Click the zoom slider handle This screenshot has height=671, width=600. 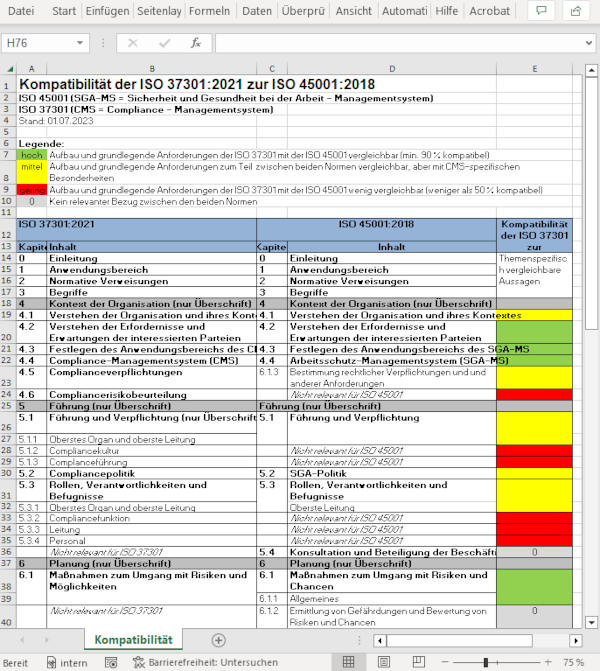tap(486, 662)
